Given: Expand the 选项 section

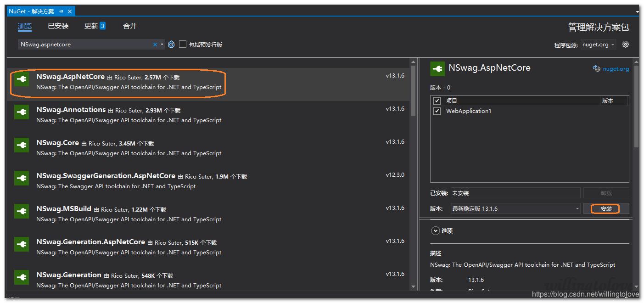Looking at the screenshot, I should point(434,231).
